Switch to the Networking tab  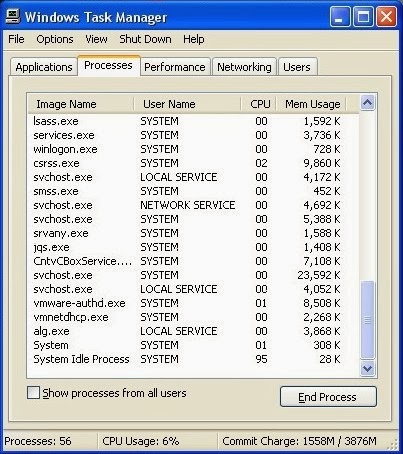(x=244, y=67)
